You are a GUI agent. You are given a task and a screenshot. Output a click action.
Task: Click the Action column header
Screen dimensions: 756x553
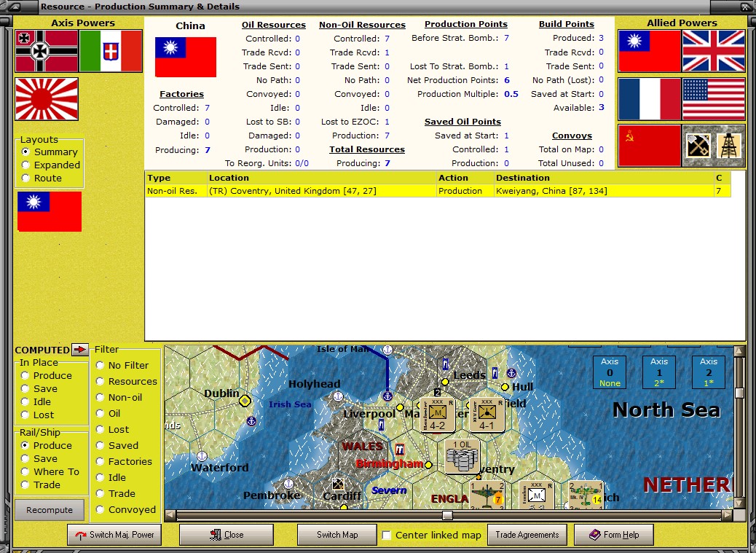(465, 178)
